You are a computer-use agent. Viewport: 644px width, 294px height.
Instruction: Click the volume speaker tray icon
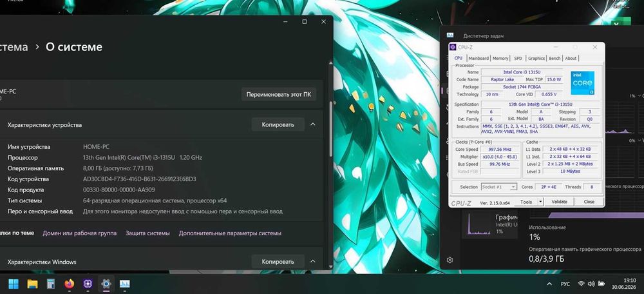pos(591,284)
